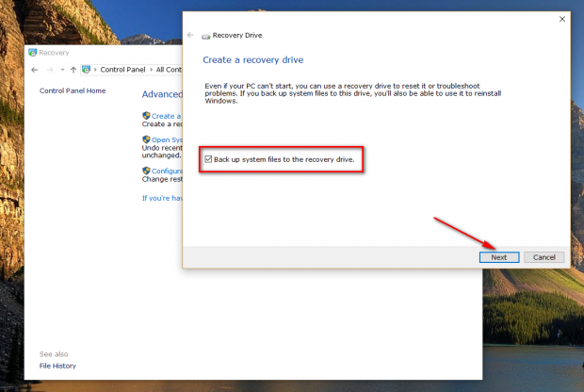This screenshot has height=392, width=584.
Task: Go back in the Recovery control panel window
Action: pos(35,70)
